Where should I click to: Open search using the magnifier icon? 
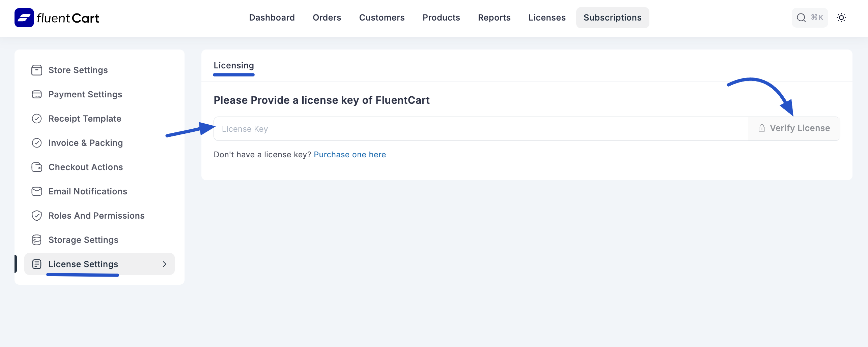(801, 18)
